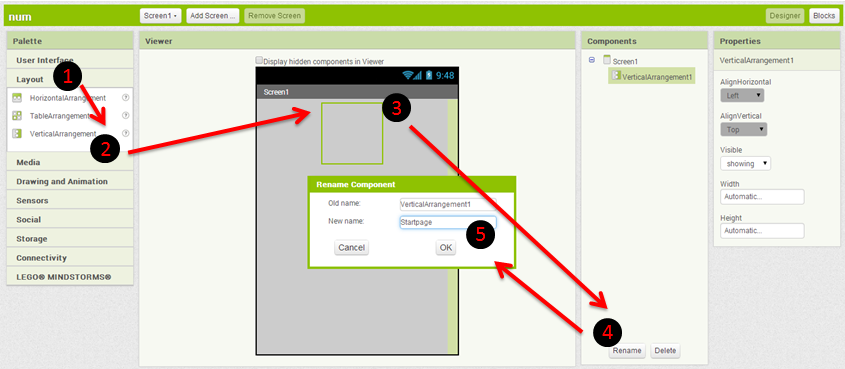Click the Remove Screen button

(274, 16)
